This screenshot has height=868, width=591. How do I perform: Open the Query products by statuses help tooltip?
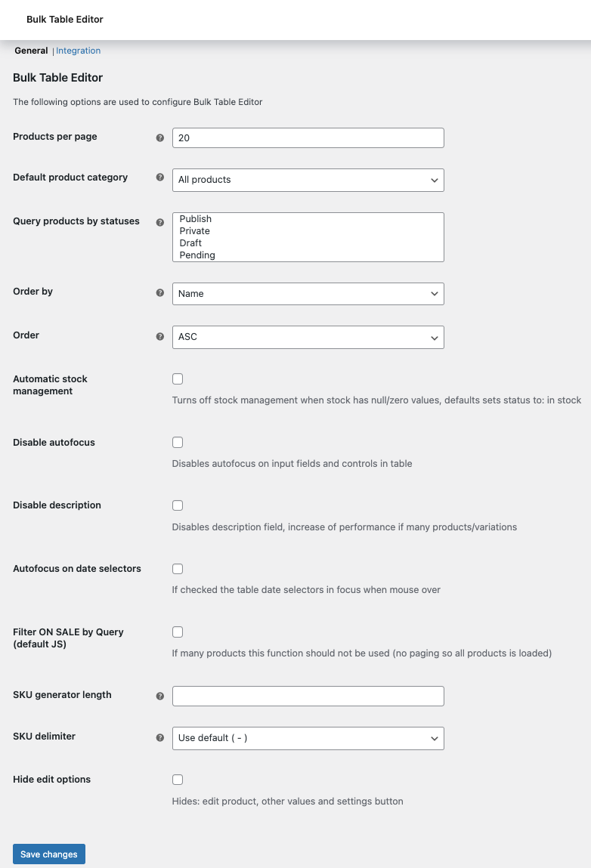click(x=159, y=222)
